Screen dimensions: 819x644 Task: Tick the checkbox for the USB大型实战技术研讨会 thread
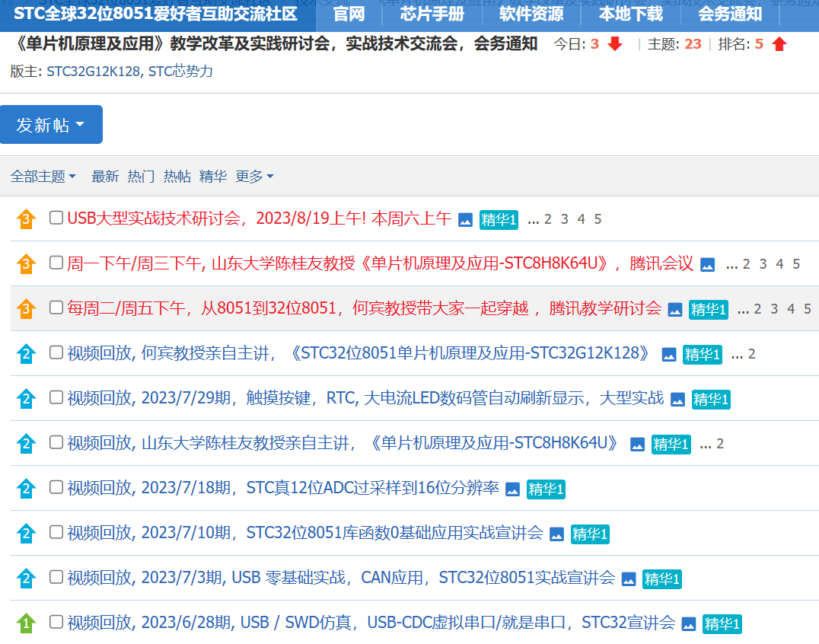point(56,218)
